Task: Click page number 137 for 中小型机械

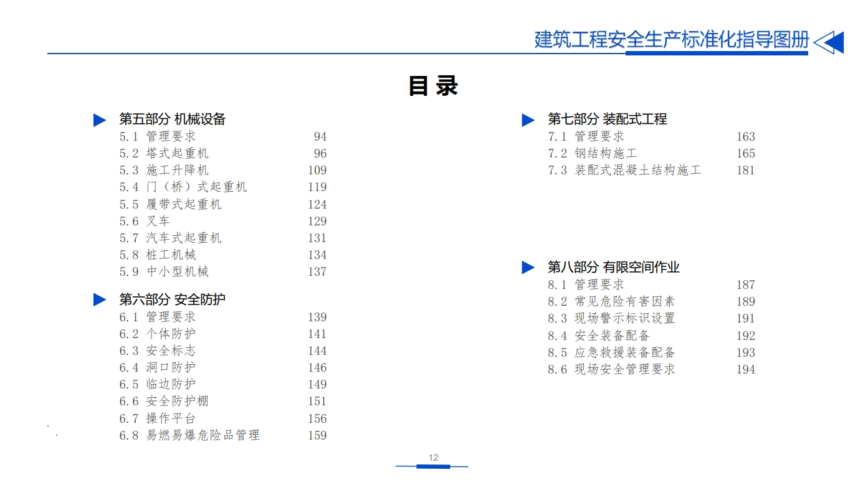Action: click(317, 272)
